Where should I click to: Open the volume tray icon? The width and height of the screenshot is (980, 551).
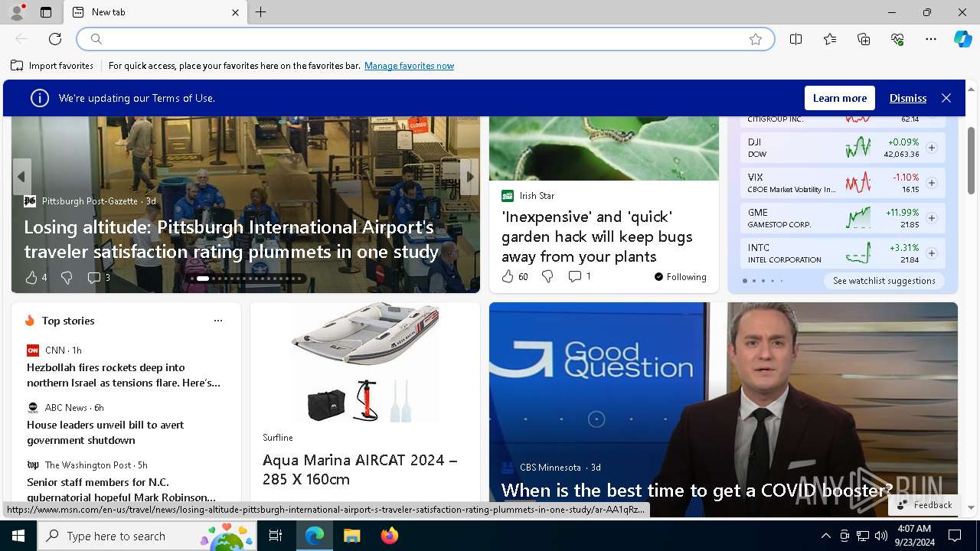pos(880,536)
